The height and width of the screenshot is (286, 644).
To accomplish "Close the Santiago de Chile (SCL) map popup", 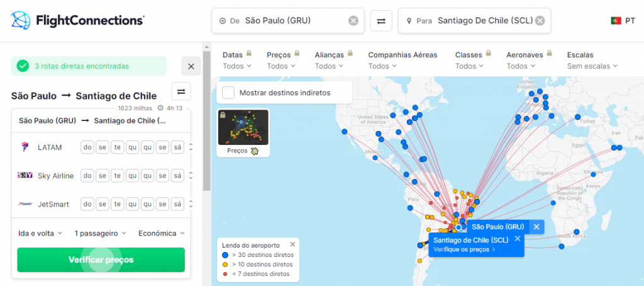I will (517, 239).
